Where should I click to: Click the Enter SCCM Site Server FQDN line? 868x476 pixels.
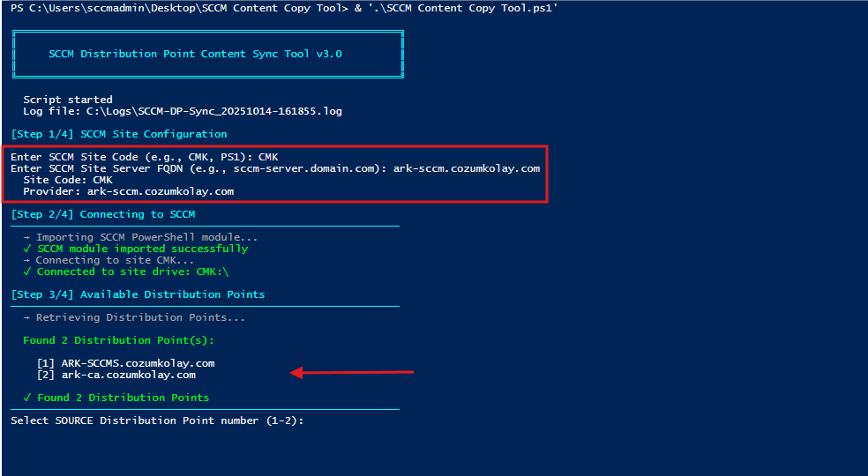point(275,167)
